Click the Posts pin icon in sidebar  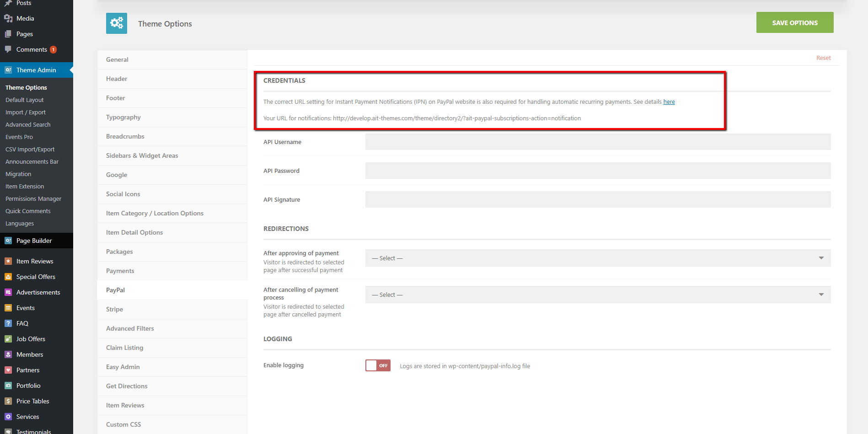[x=8, y=3]
